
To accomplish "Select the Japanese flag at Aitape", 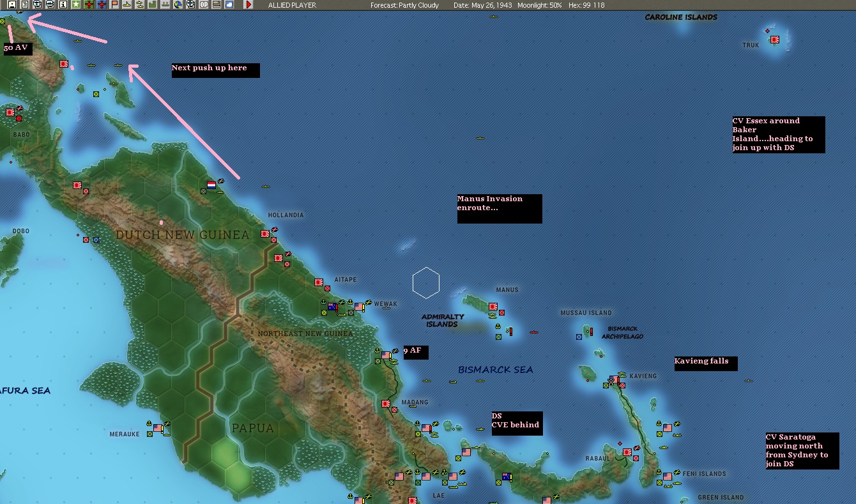I will click(x=319, y=282).
